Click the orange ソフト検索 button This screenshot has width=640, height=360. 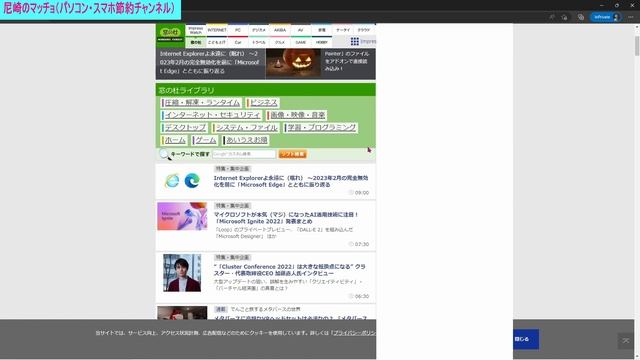[293, 154]
